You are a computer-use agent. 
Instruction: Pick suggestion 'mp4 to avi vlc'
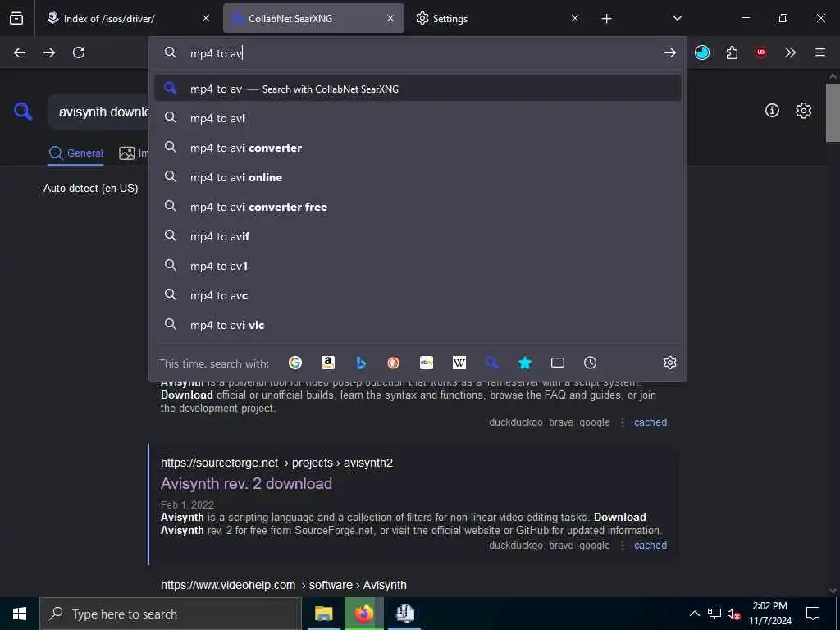coord(418,325)
